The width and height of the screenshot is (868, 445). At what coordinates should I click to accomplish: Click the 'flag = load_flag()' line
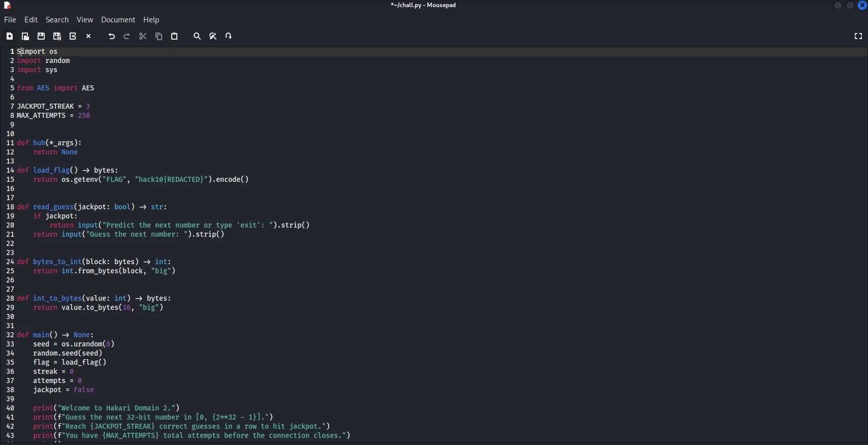point(70,362)
